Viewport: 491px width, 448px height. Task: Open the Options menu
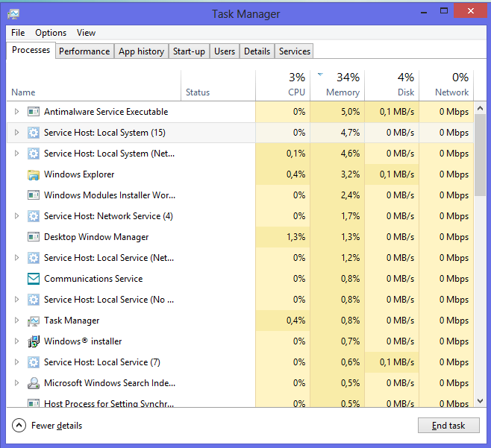[x=51, y=33]
